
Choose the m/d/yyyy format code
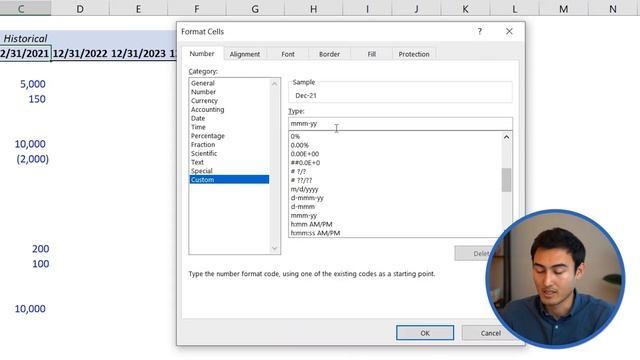tap(395, 189)
